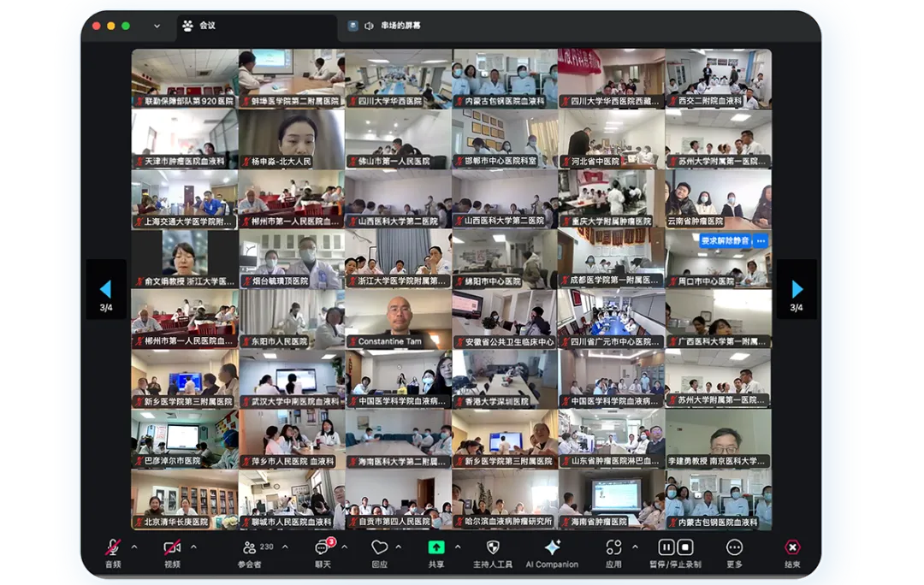Open the More (更多) menu

point(734,547)
